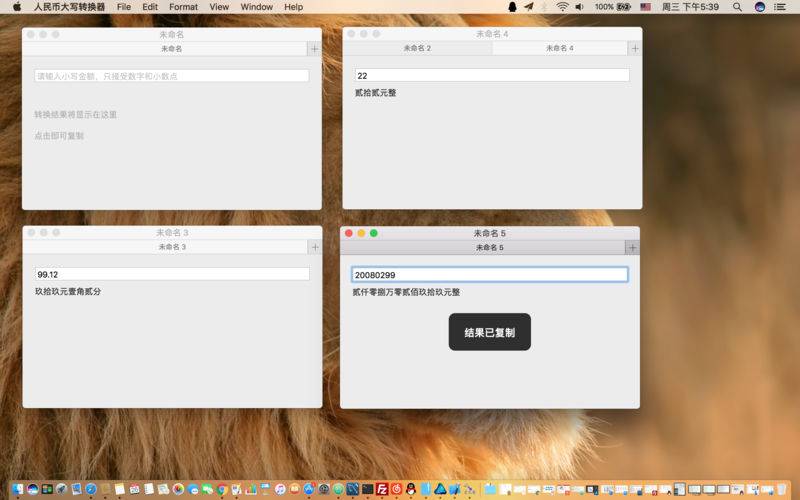Click the QQ penguin icon in menu bar
This screenshot has height=500, width=800.
tap(513, 7)
